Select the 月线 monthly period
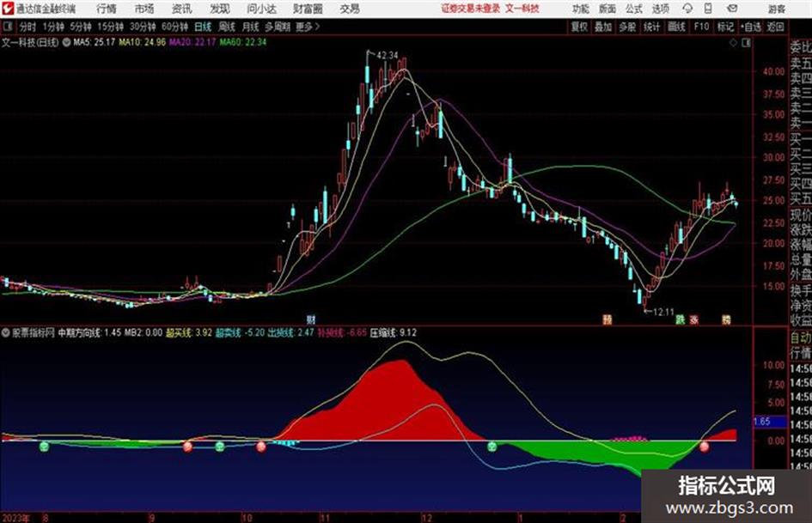 (x=251, y=27)
